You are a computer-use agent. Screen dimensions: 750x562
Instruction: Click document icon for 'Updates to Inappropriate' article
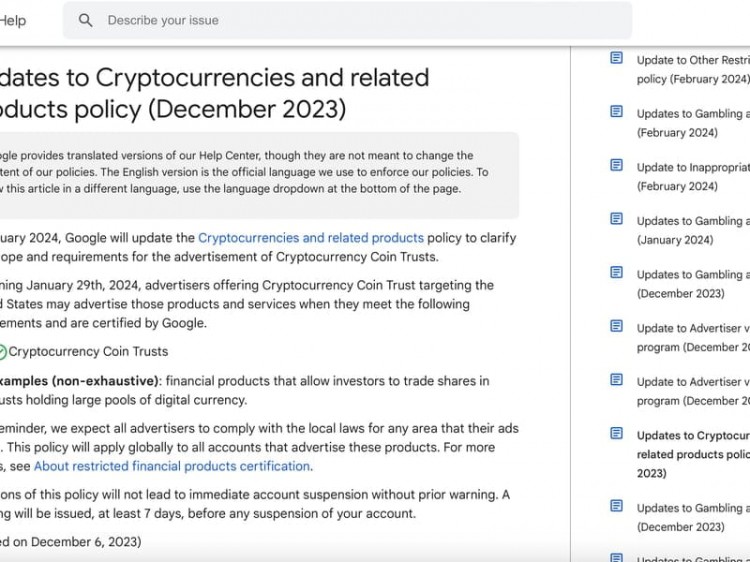pyautogui.click(x=617, y=165)
